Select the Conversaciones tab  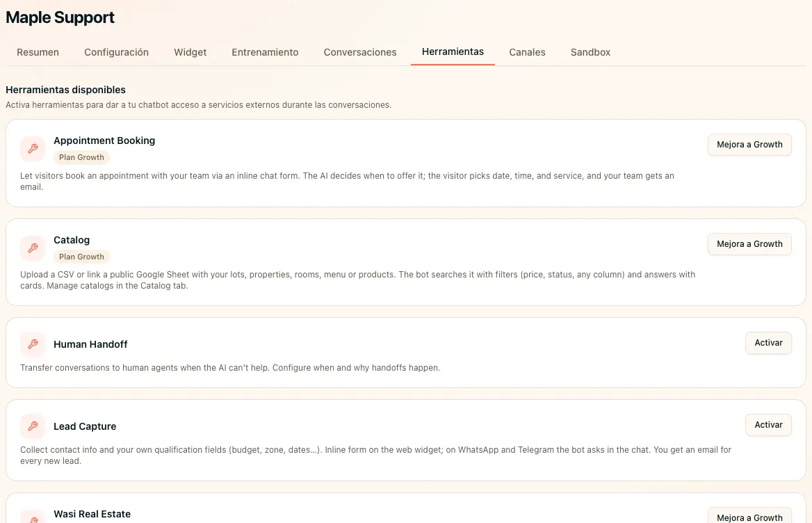click(360, 52)
